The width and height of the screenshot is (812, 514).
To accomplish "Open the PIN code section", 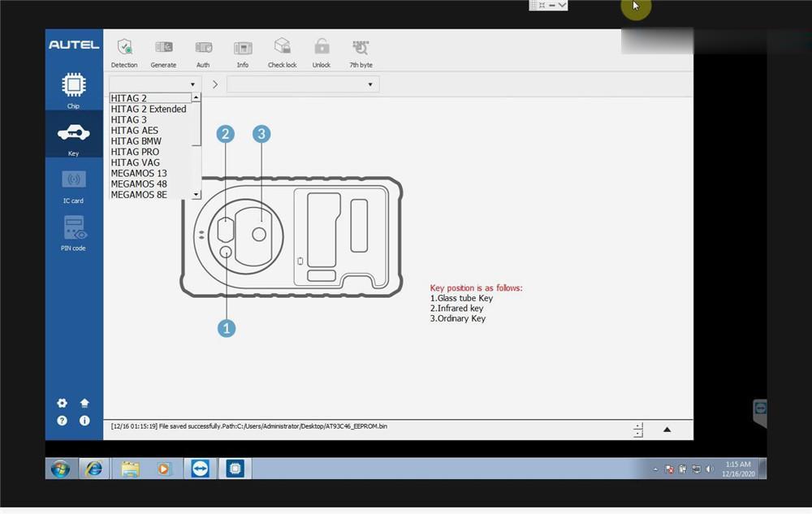I will click(x=74, y=233).
